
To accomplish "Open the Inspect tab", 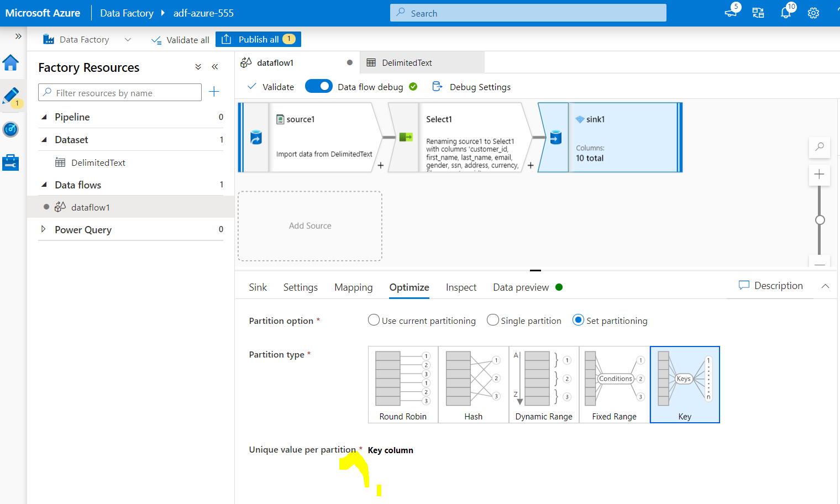I will click(461, 287).
